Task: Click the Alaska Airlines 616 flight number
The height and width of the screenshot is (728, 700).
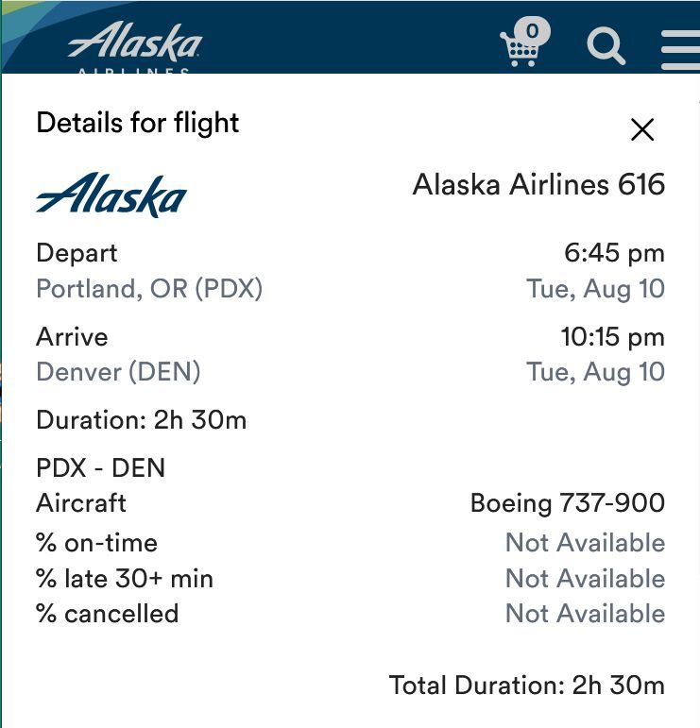Action: pos(538,184)
